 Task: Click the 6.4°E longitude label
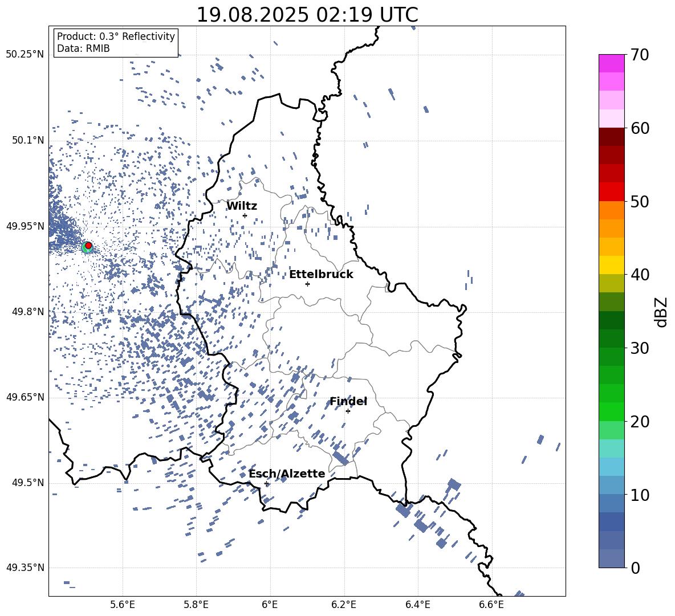[417, 605]
